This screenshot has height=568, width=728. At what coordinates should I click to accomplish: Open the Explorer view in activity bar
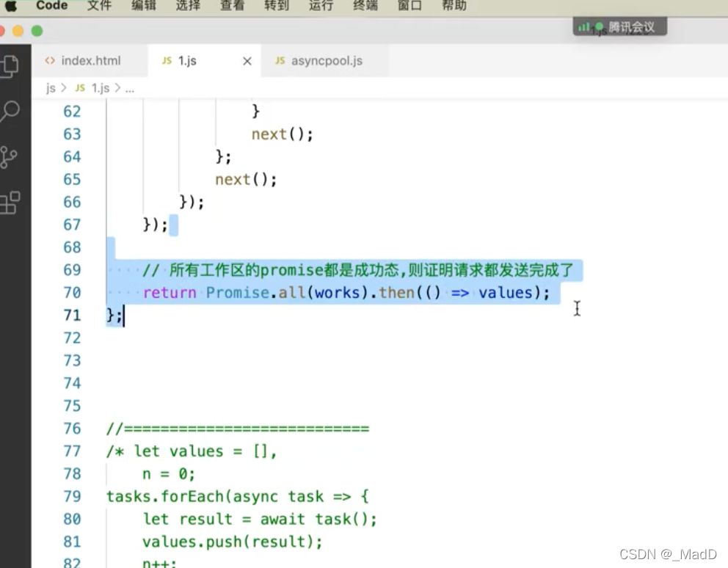tap(10, 66)
